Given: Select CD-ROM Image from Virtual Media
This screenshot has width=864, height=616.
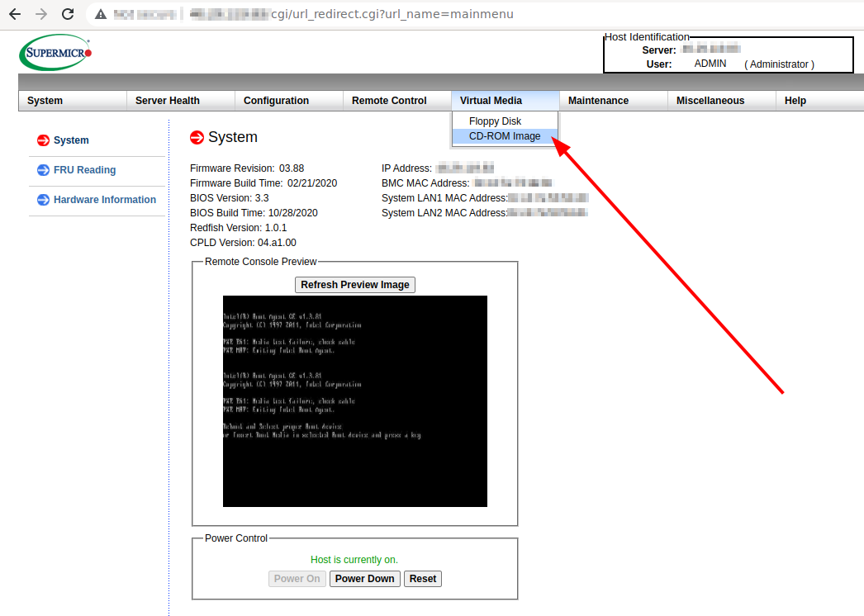Looking at the screenshot, I should (505, 136).
